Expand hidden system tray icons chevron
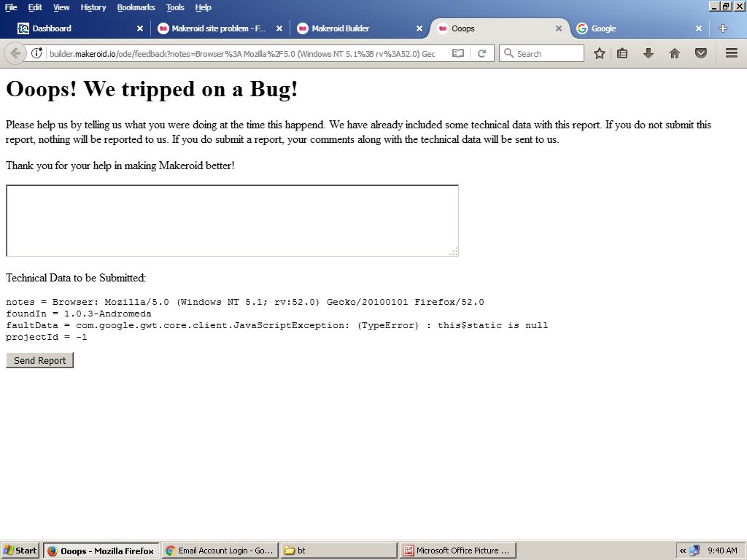The height and width of the screenshot is (560, 747). click(683, 551)
